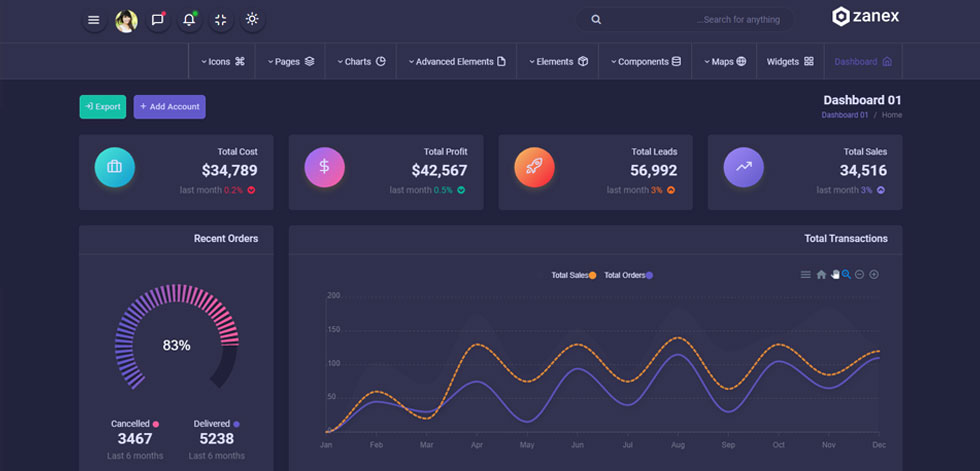Image resolution: width=980 pixels, height=471 pixels.
Task: Open the Widgets menu item
Action: [x=790, y=61]
